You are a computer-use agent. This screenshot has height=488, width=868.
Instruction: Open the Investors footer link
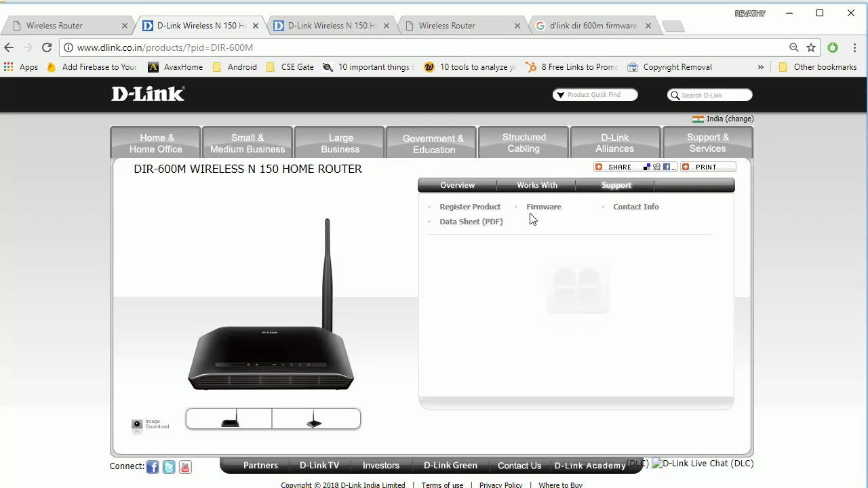click(381, 466)
